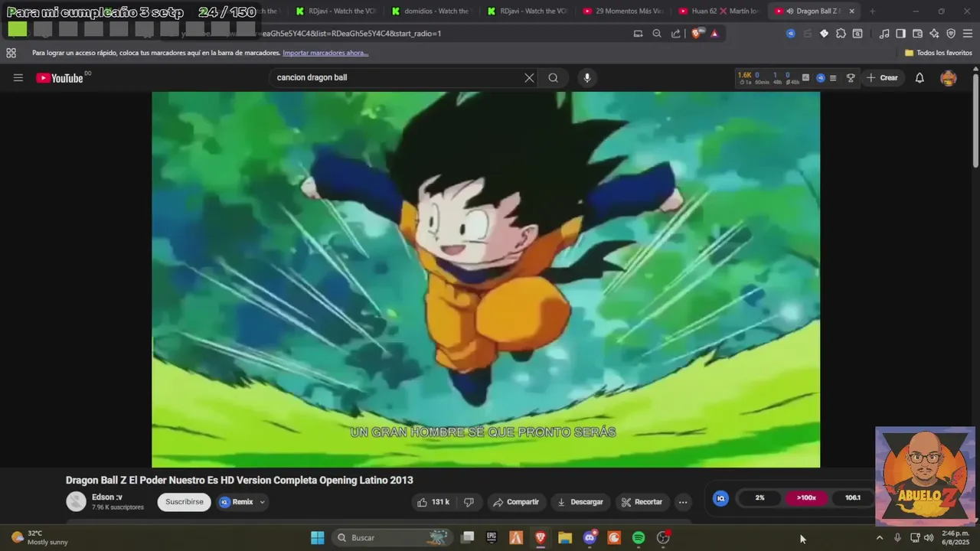Image resolution: width=980 pixels, height=551 pixels.
Task: Click the Suscribirse button
Action: click(x=185, y=502)
